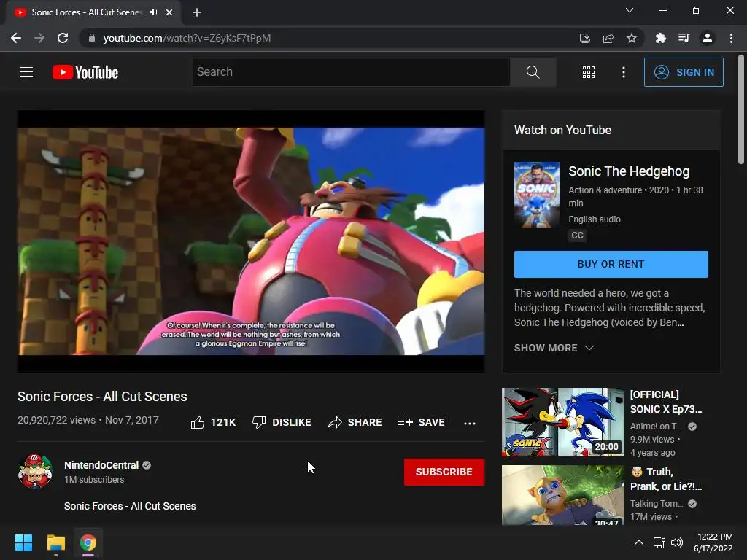This screenshot has width=747, height=560.
Task: Click the Search input field
Action: tap(351, 72)
